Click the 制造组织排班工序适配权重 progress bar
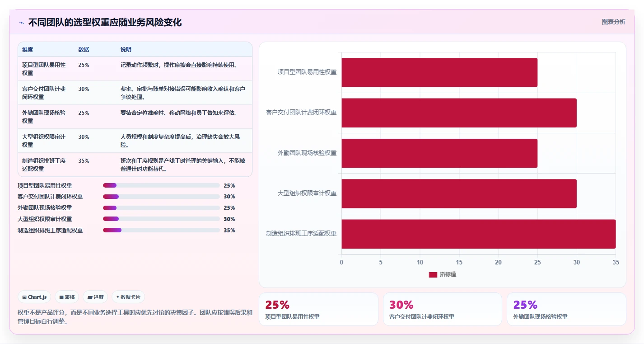The width and height of the screenshot is (644, 344). pos(161,231)
